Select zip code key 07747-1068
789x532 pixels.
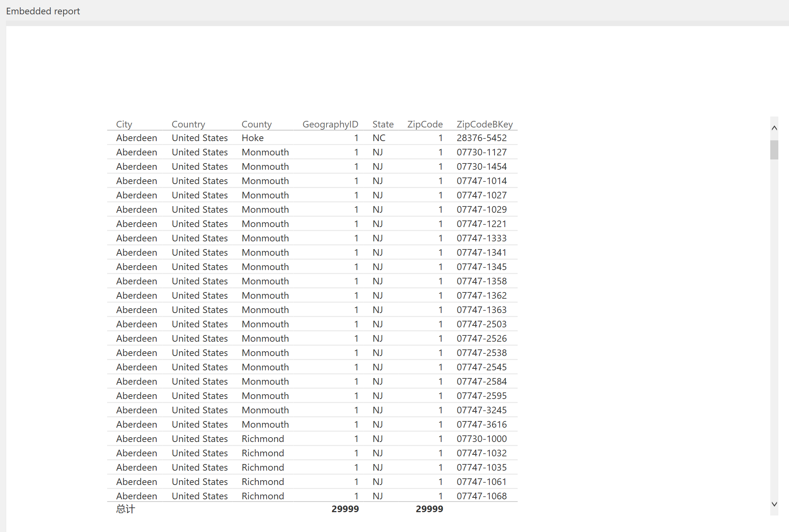(x=481, y=496)
